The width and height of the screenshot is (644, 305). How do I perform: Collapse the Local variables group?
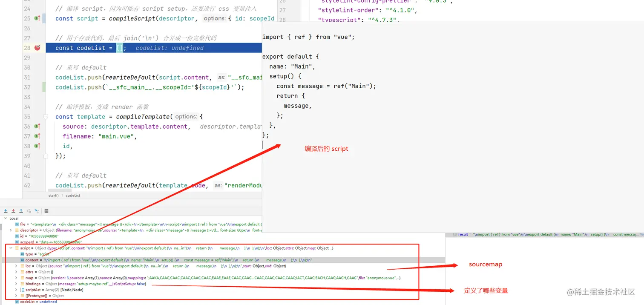pos(5,218)
